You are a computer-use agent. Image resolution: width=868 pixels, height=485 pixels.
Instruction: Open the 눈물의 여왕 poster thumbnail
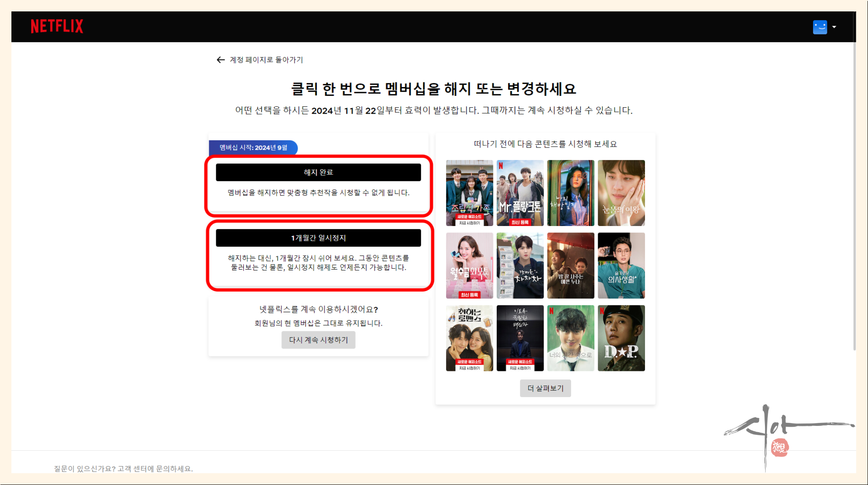[621, 193]
